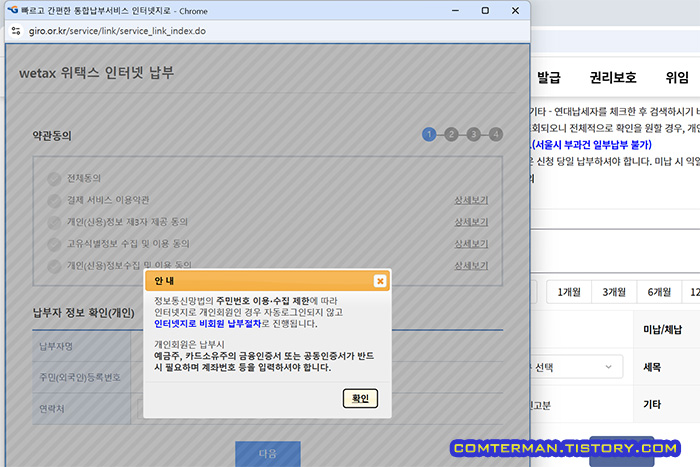Click the 납부자명 field label
The width and height of the screenshot is (700, 467).
pos(56,346)
